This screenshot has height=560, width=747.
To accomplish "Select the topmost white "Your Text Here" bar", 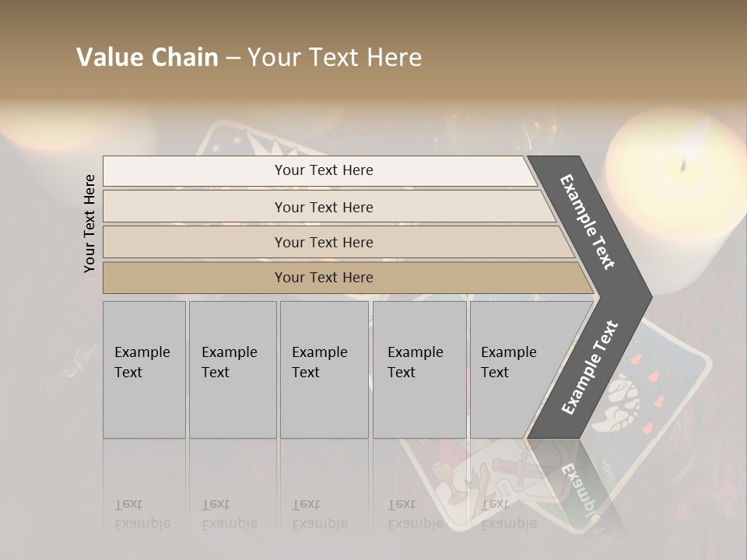I will pos(323,170).
